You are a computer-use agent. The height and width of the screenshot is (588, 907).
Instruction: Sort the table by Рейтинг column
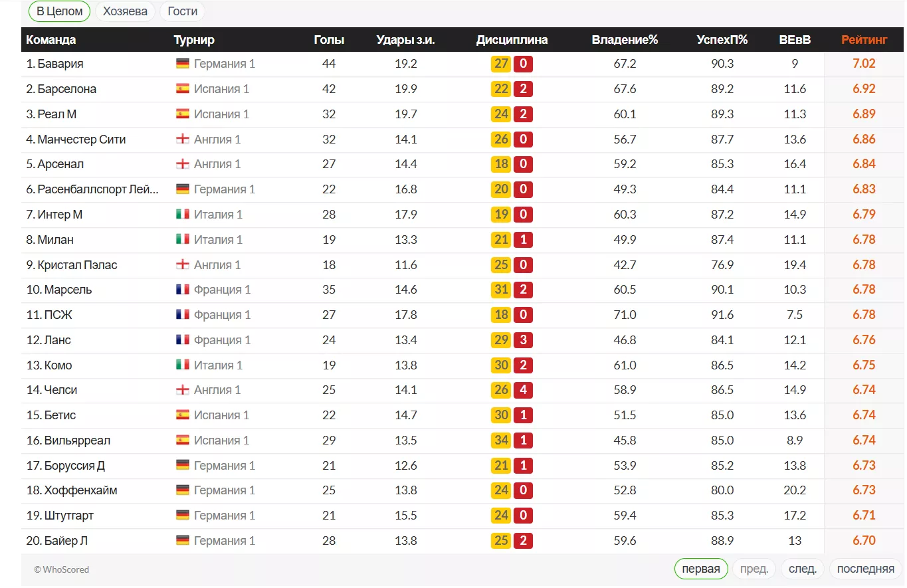[863, 40]
